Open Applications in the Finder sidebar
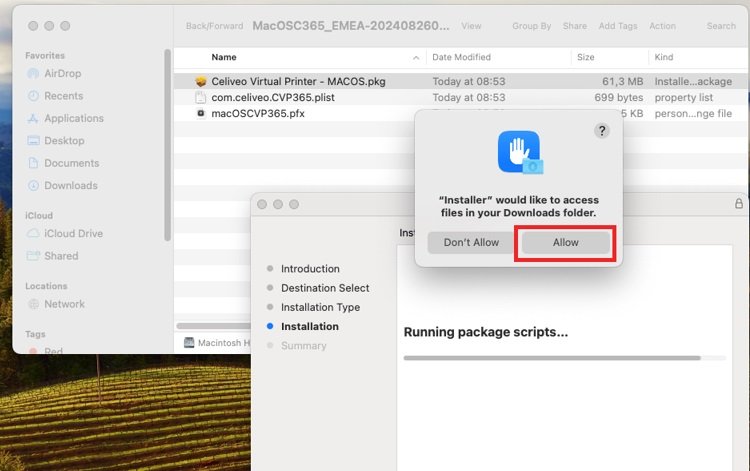Viewport: 750px width, 471px height. pos(74,119)
